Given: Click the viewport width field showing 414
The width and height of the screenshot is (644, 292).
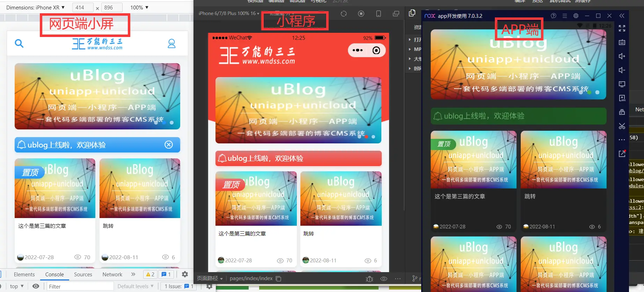Looking at the screenshot, I should click(83, 7).
